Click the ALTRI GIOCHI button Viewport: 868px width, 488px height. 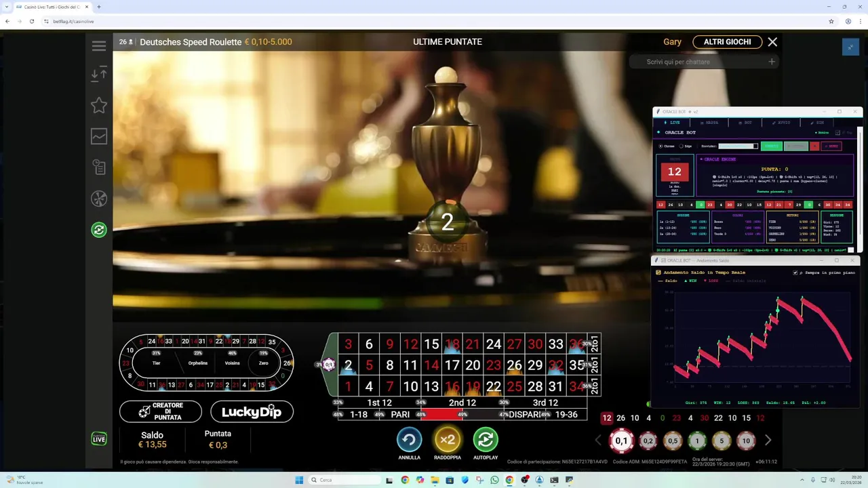tap(727, 42)
